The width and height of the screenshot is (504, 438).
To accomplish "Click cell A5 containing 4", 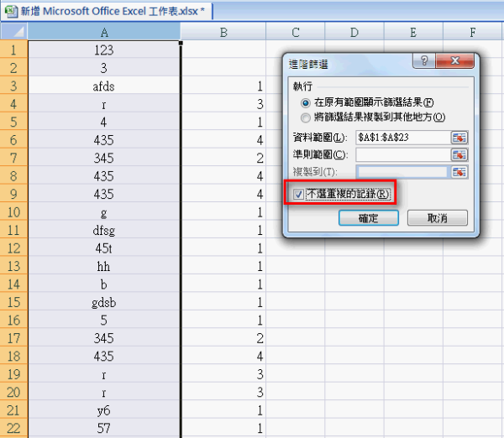I will pyautogui.click(x=104, y=122).
